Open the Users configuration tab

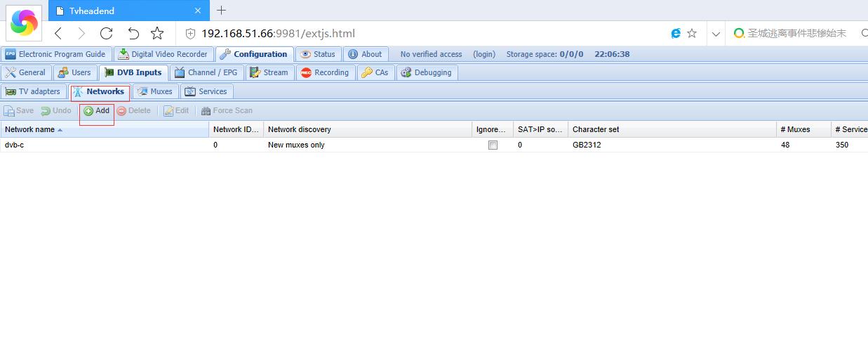(75, 72)
